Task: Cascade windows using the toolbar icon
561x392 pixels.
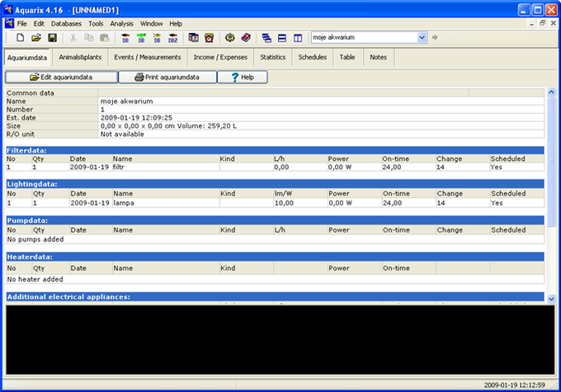Action: click(x=266, y=38)
